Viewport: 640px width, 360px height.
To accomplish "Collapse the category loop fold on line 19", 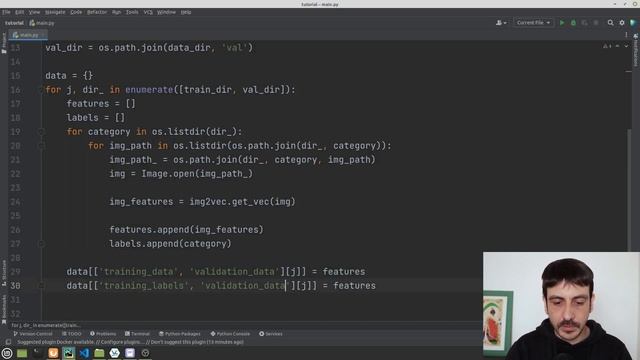I will click(x=41, y=132).
